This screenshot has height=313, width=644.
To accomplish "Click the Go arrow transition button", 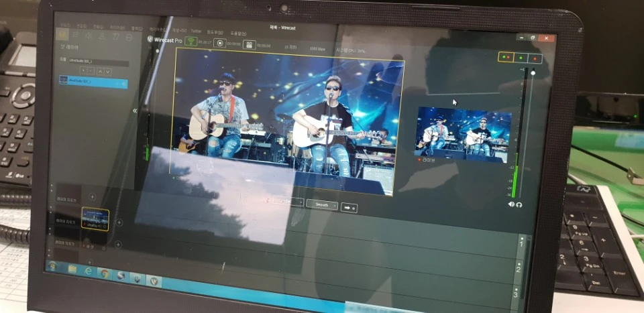I will coord(349,208).
